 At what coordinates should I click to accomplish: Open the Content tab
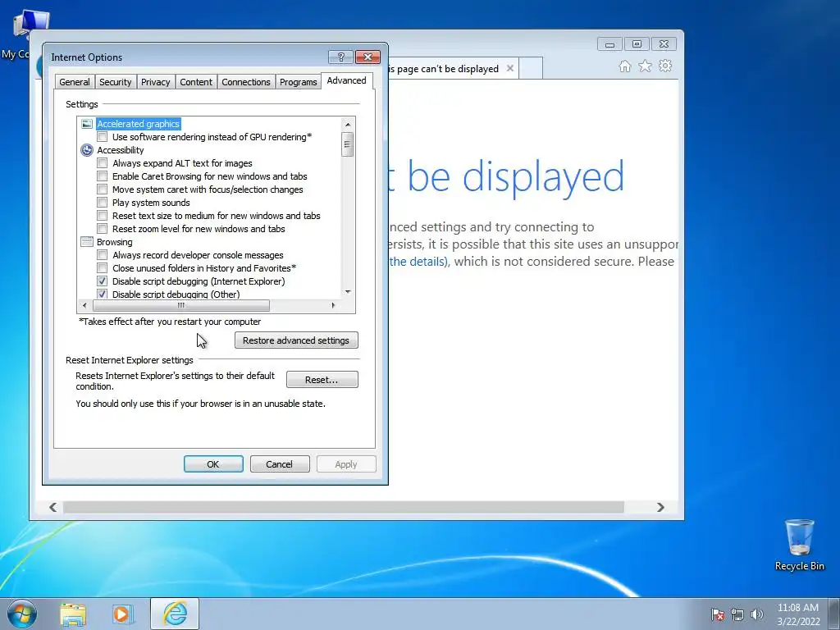pos(196,82)
